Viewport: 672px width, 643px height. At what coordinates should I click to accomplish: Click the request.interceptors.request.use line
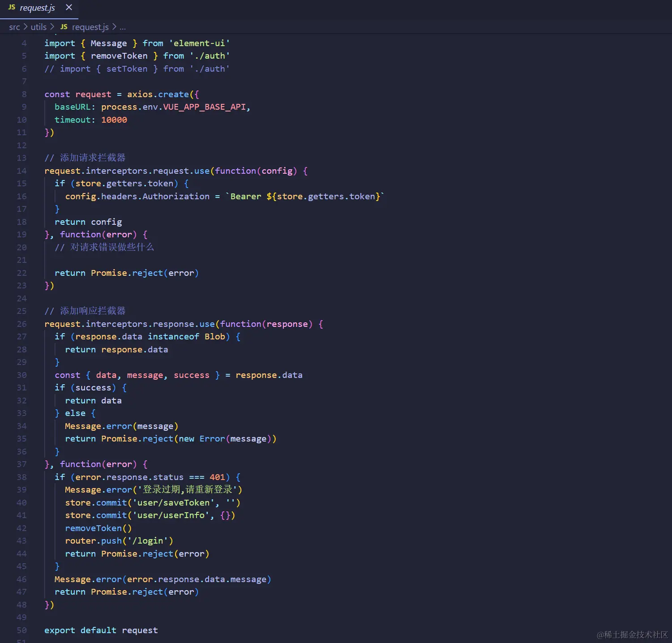[x=176, y=171]
